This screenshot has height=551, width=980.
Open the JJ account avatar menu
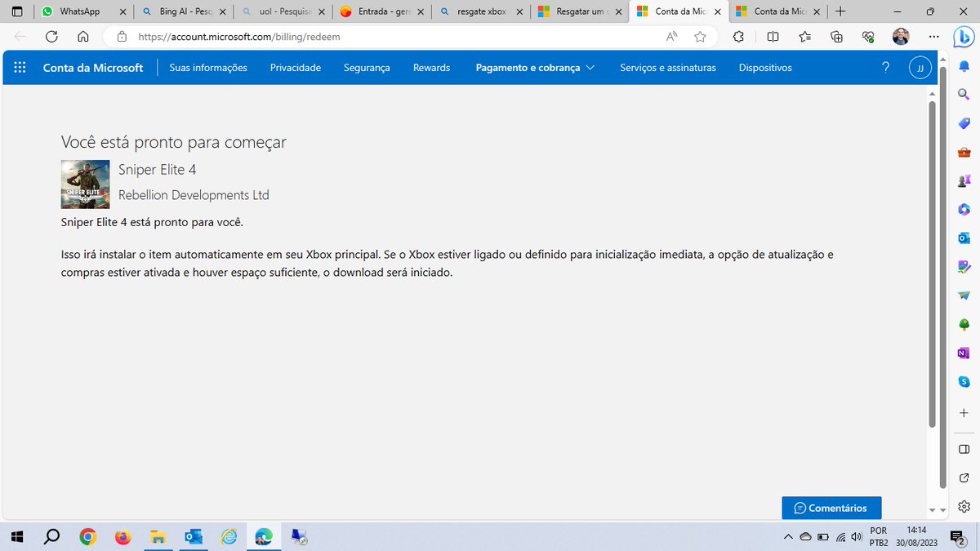920,68
